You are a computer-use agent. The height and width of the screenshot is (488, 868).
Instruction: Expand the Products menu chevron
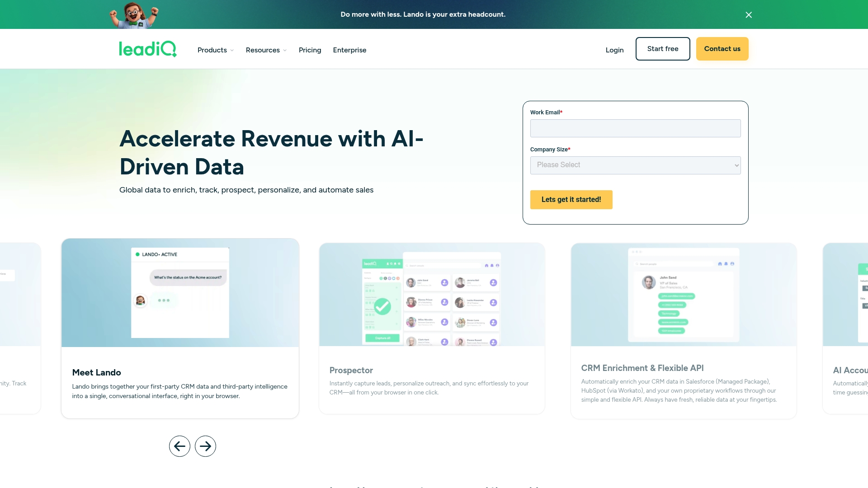pos(232,50)
